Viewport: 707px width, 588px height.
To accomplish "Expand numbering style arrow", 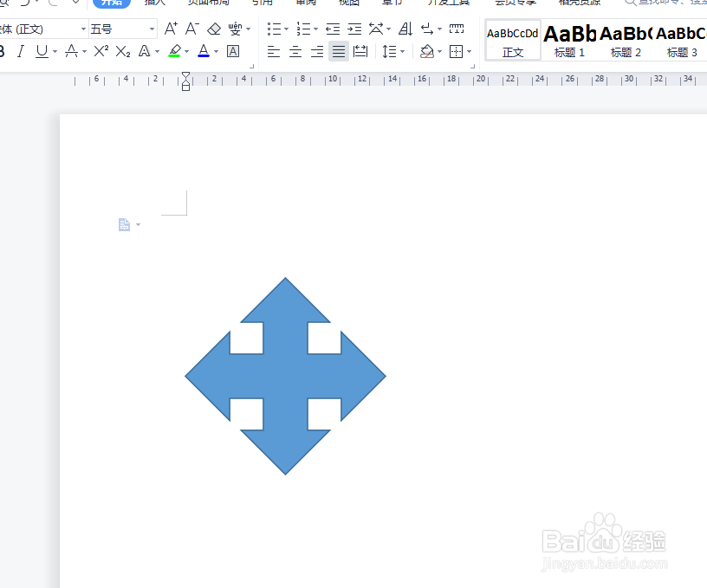I will click(x=315, y=29).
